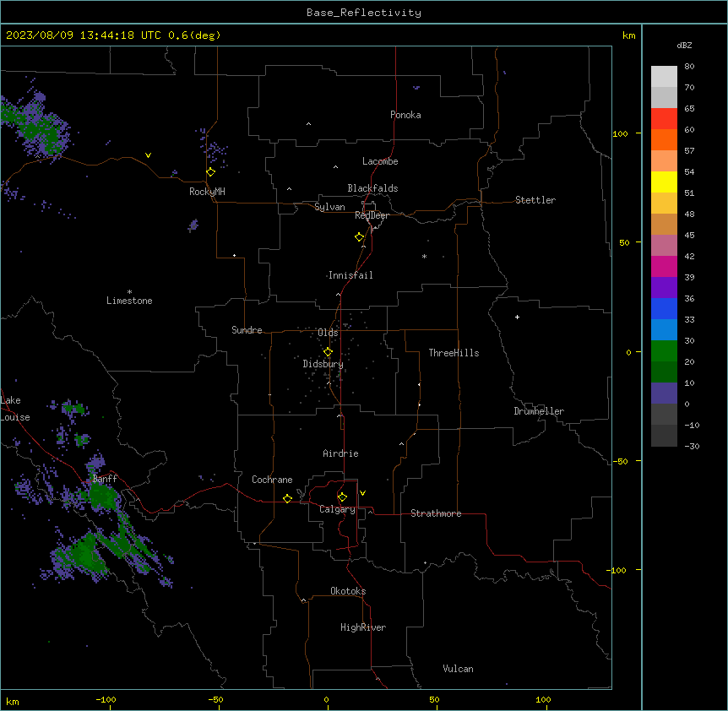The height and width of the screenshot is (711, 728).
Task: Click the Okotoks town label
Action: point(348,591)
